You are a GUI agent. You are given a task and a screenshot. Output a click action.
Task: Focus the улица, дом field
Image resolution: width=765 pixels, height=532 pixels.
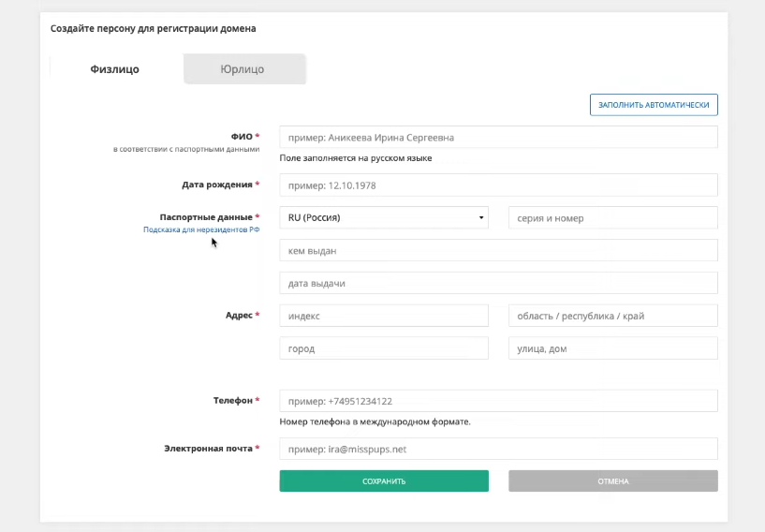click(612, 348)
